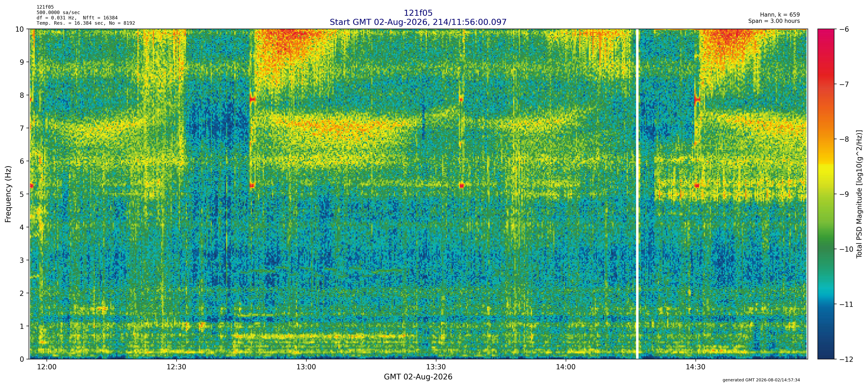Select the colorbar tick label "−7"

[844, 84]
